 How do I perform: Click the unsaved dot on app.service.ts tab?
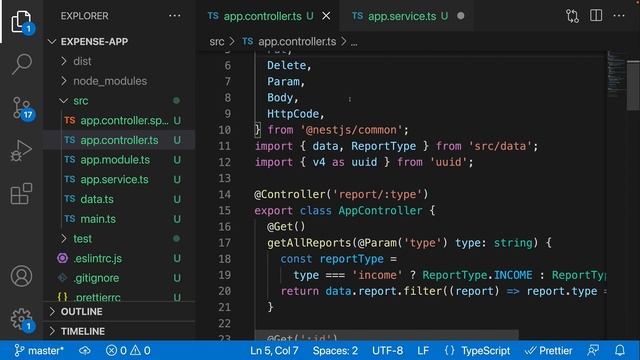[461, 16]
